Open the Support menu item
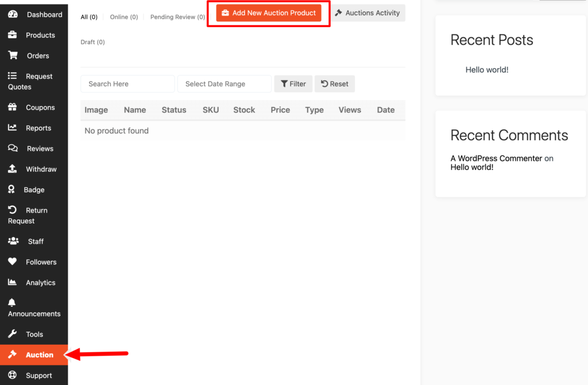Screen dimensions: 588x385 [34, 375]
